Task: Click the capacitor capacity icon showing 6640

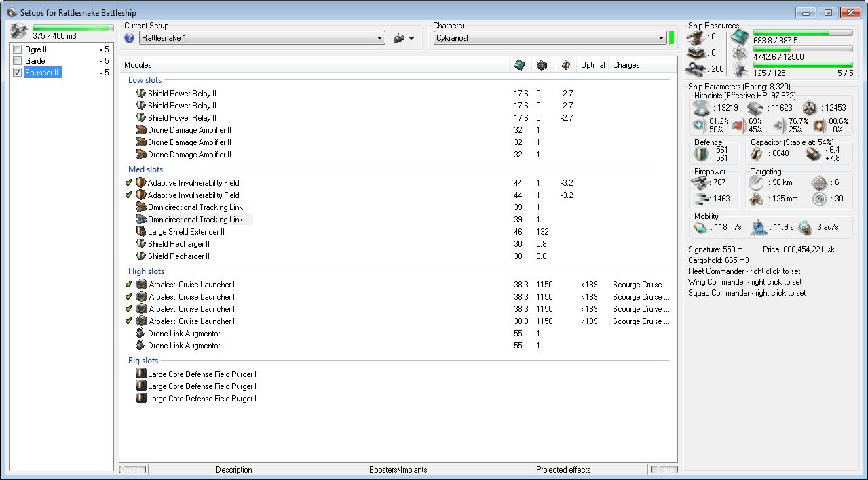Action: pos(757,154)
